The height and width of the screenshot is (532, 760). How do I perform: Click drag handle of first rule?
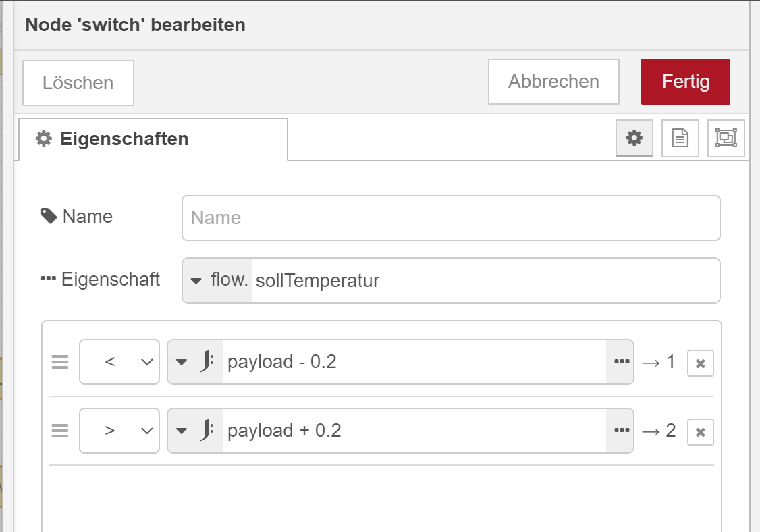(60, 362)
